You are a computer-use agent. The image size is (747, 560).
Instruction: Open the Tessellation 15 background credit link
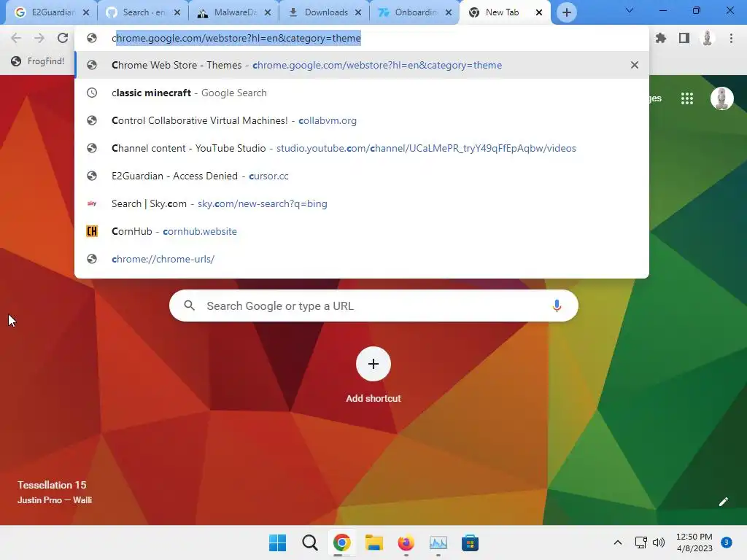[54, 492]
